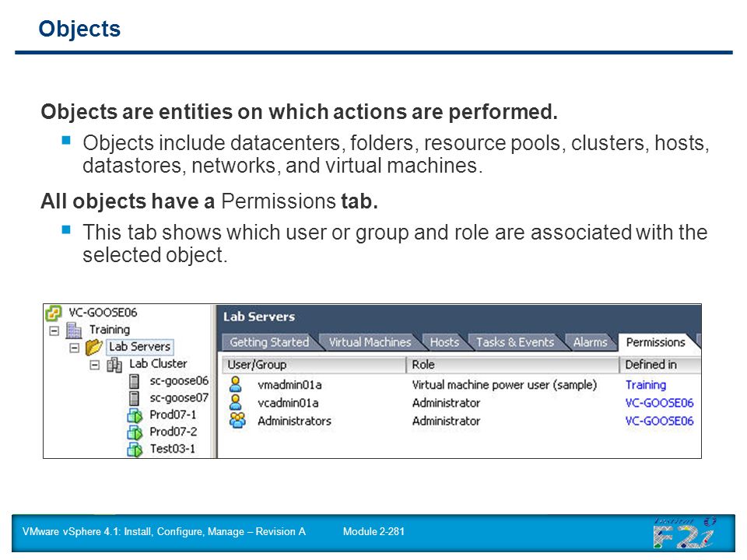Click the Lab Servers folder icon
747x560 pixels.
pyautogui.click(x=94, y=347)
